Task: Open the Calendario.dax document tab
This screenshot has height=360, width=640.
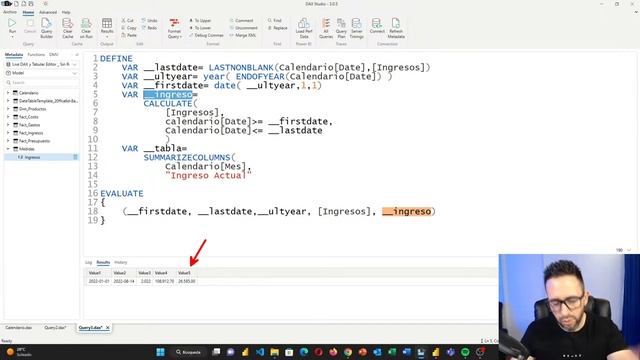Action: click(18, 328)
